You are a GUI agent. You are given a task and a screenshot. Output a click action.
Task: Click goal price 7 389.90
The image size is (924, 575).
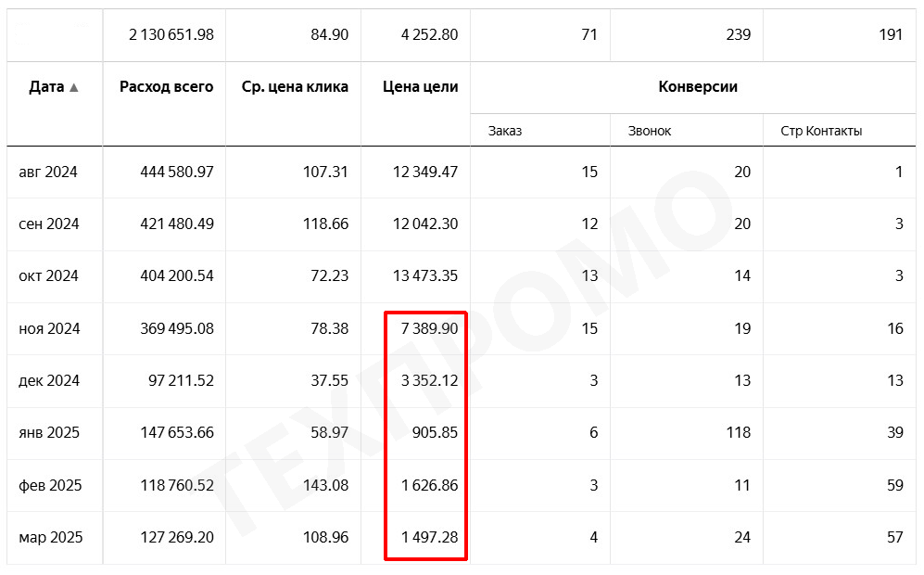430,328
